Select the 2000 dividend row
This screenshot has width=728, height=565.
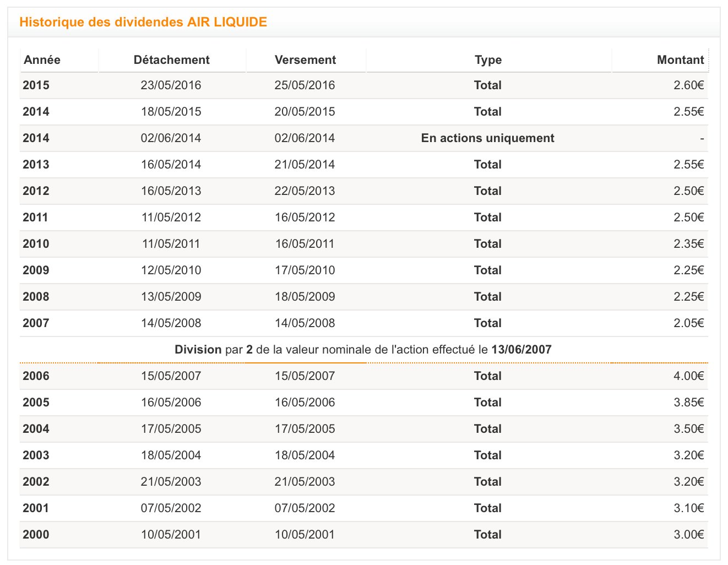point(363,534)
